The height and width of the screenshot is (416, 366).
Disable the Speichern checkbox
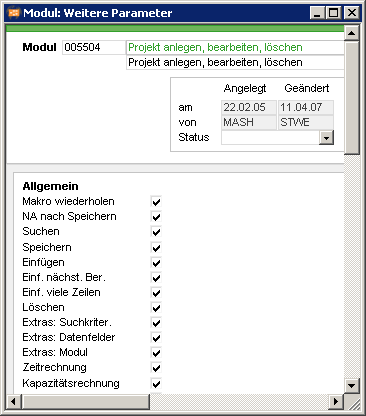tap(156, 248)
